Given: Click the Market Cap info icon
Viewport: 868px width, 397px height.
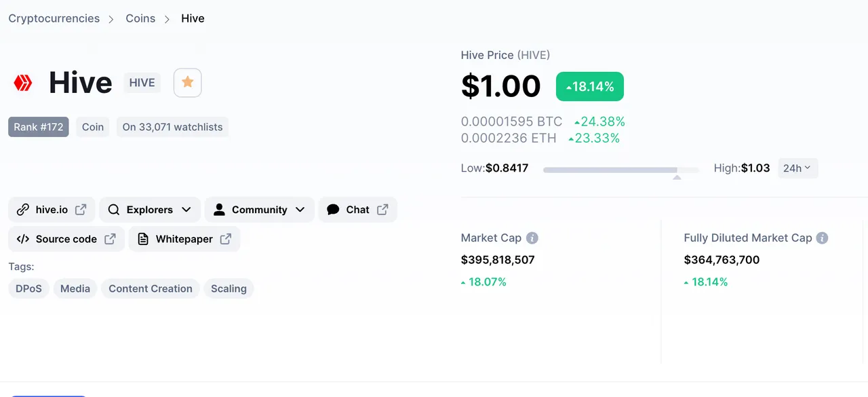Looking at the screenshot, I should 532,238.
